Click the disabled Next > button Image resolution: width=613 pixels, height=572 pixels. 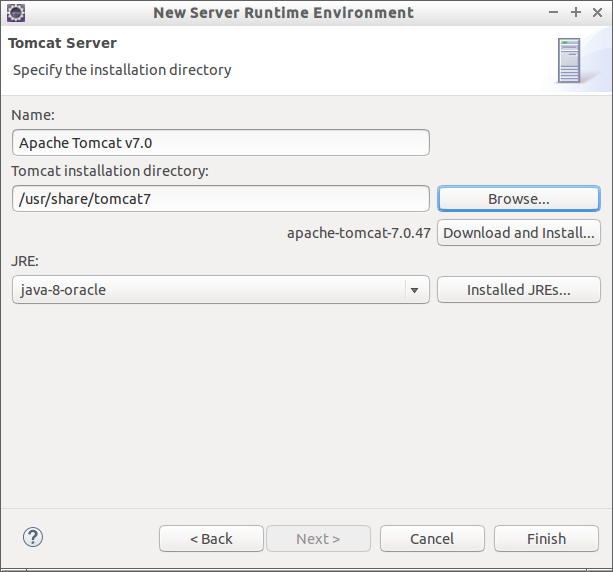pos(318,539)
